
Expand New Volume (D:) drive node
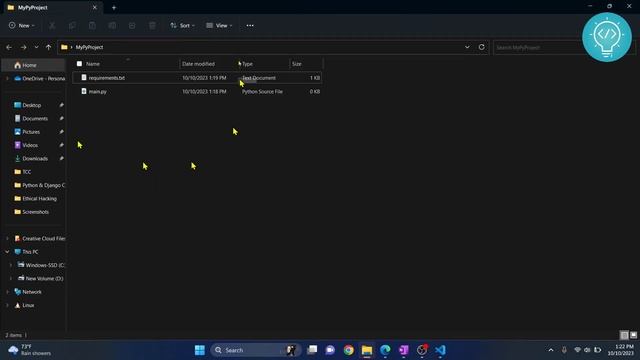tap(11, 278)
